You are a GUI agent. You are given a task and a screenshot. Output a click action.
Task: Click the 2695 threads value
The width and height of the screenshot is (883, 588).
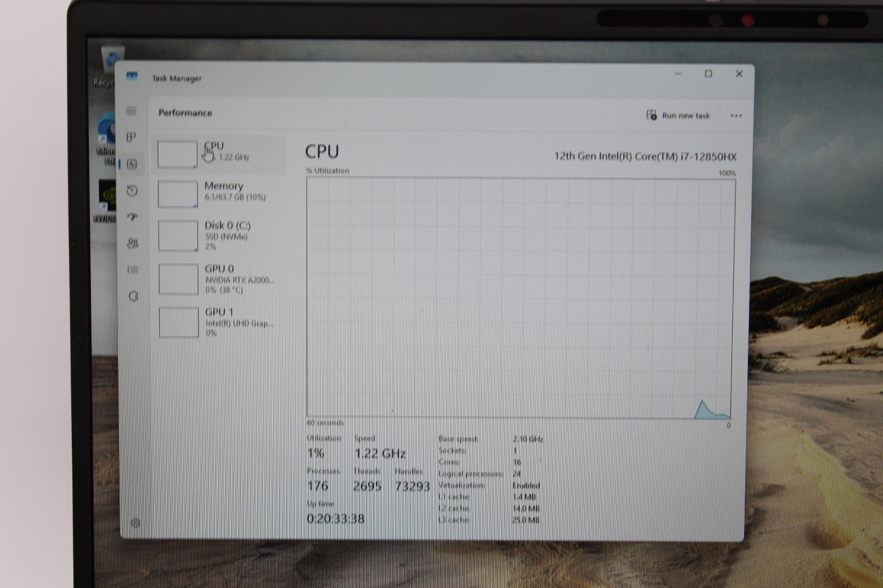[x=367, y=486]
